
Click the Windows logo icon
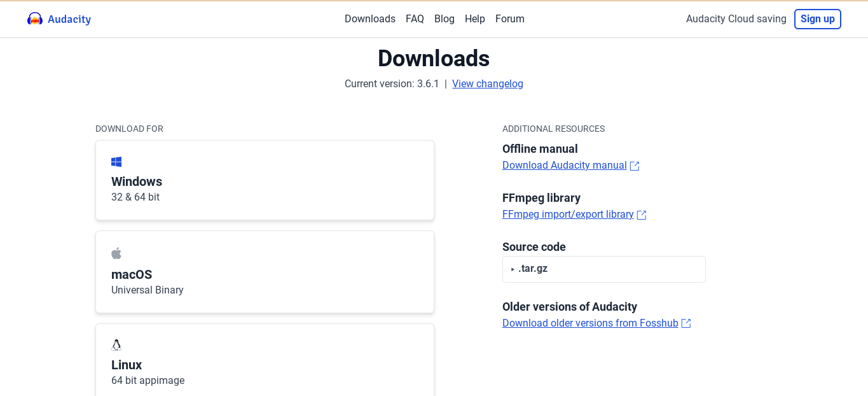tap(116, 162)
